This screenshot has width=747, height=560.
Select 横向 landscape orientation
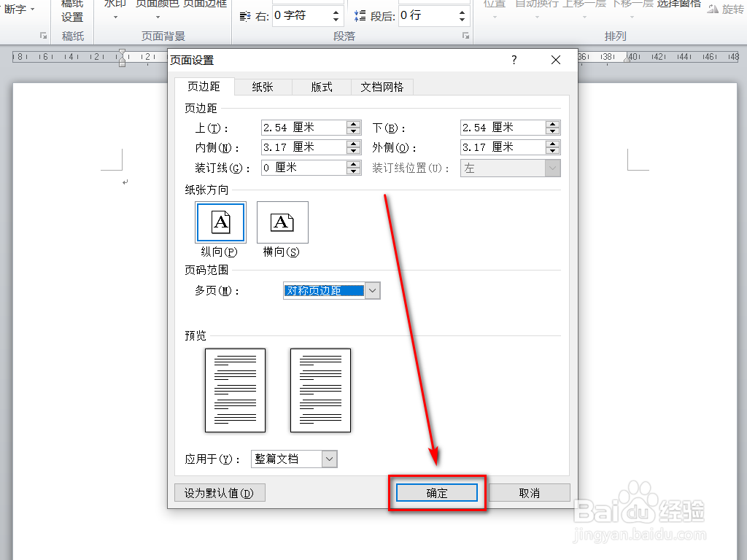[282, 222]
